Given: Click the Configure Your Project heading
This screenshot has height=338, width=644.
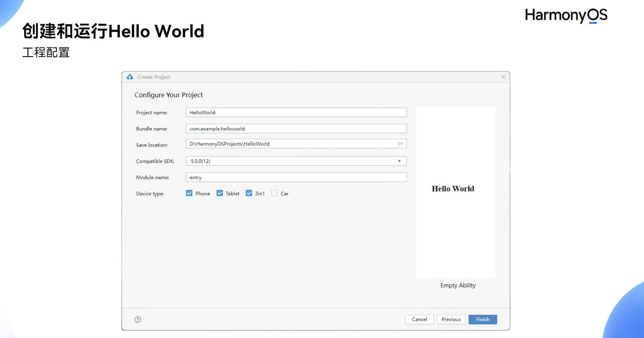Looking at the screenshot, I should tap(169, 95).
